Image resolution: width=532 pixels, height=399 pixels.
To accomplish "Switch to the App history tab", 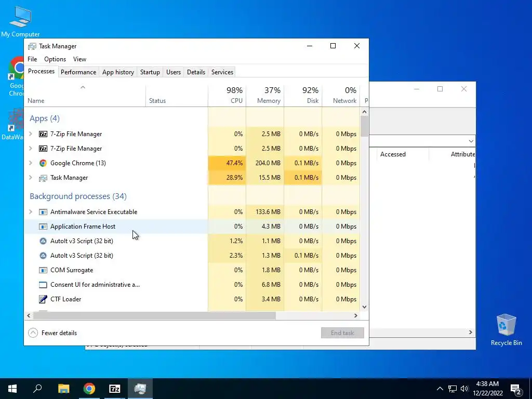I will 118,72.
